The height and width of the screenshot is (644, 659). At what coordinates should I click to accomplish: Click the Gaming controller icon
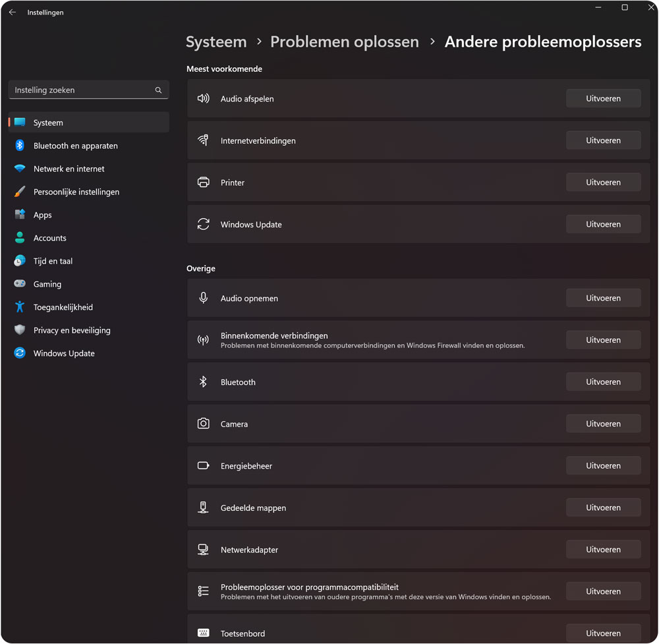click(x=20, y=284)
